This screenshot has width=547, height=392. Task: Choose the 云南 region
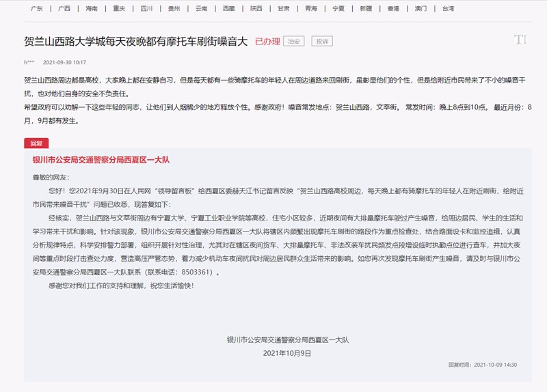click(201, 9)
